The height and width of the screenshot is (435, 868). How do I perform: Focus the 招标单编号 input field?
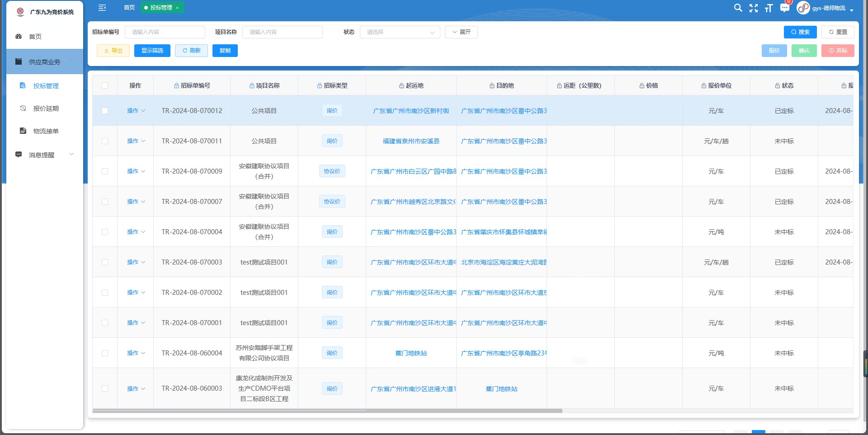(165, 32)
